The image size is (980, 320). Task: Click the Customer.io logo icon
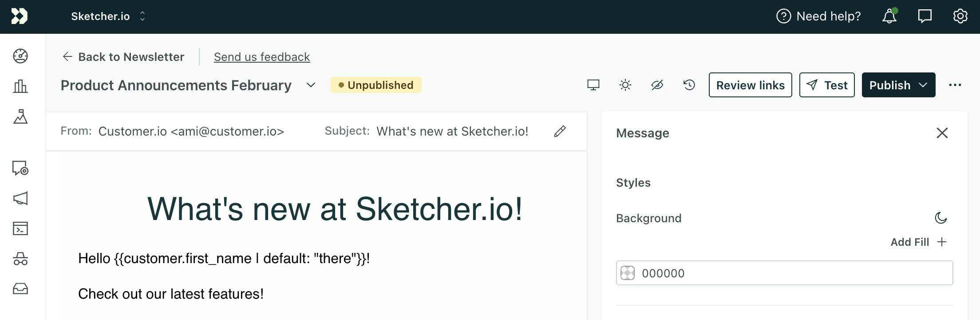(20, 16)
